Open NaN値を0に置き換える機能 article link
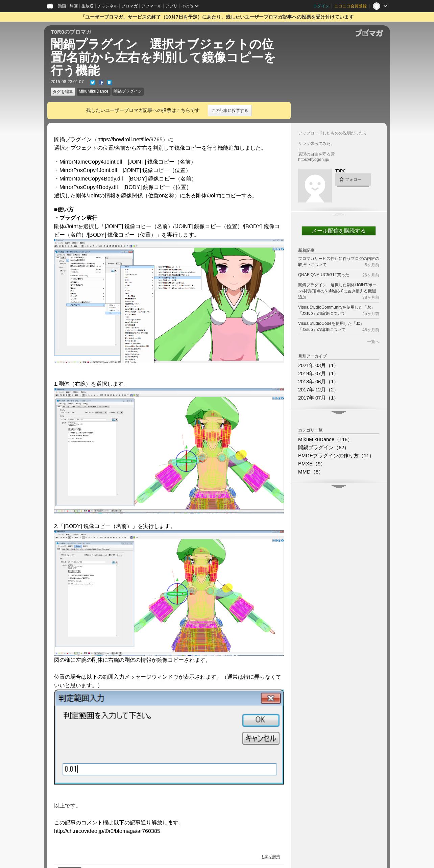Viewport: 434px width, 868px height. pos(337,291)
